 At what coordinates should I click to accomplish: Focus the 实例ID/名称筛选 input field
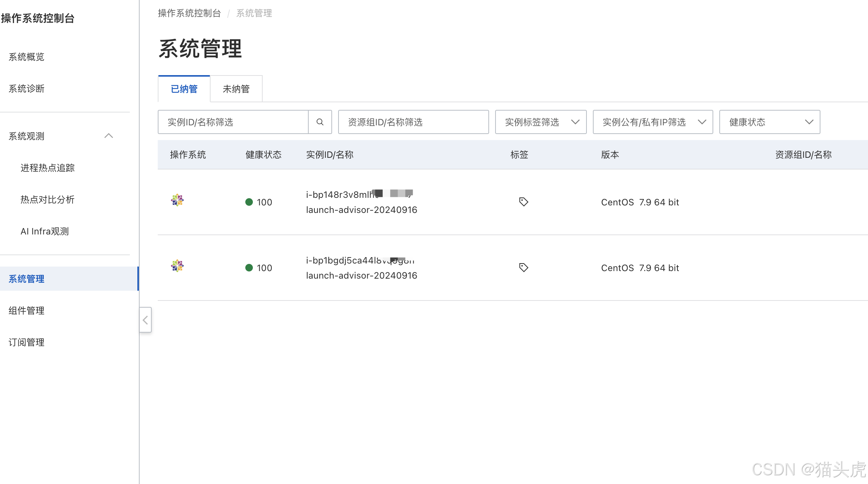233,122
